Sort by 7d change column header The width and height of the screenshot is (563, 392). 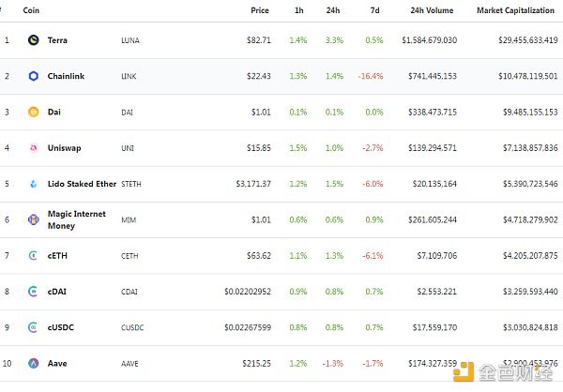click(375, 10)
